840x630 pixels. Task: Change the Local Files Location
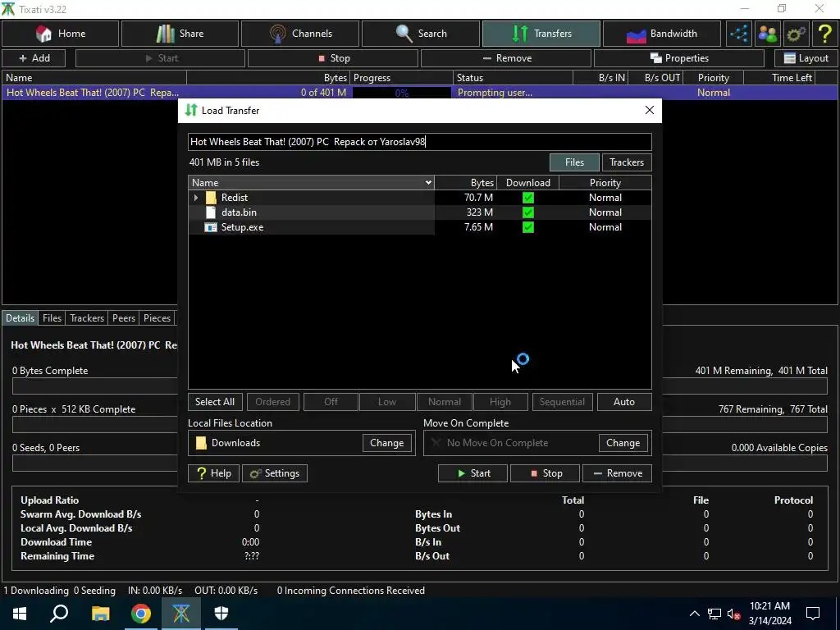coord(387,443)
